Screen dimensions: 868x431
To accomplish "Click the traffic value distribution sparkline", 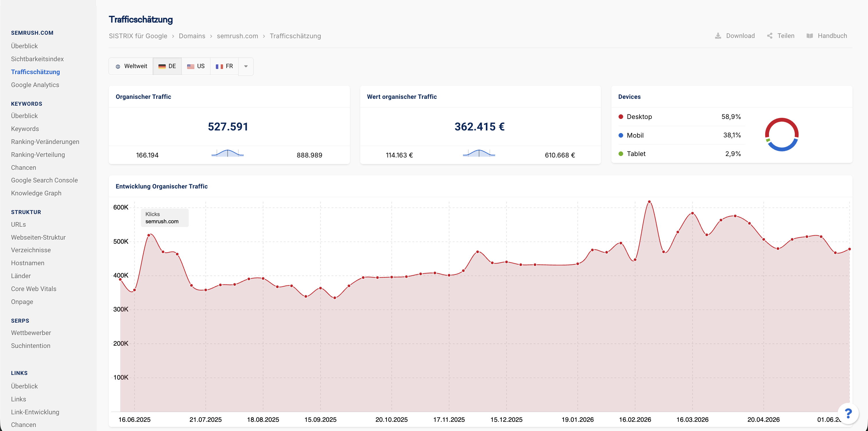I will pos(479,153).
